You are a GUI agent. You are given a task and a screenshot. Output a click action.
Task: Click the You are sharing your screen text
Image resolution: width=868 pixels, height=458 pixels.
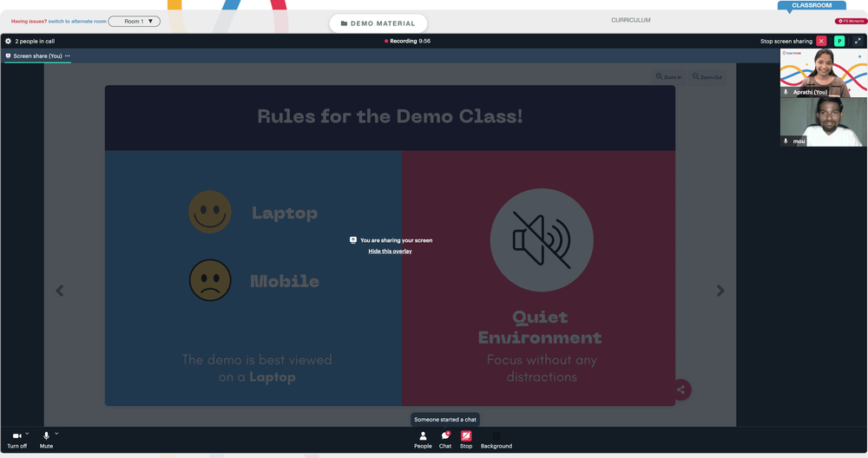tap(397, 240)
